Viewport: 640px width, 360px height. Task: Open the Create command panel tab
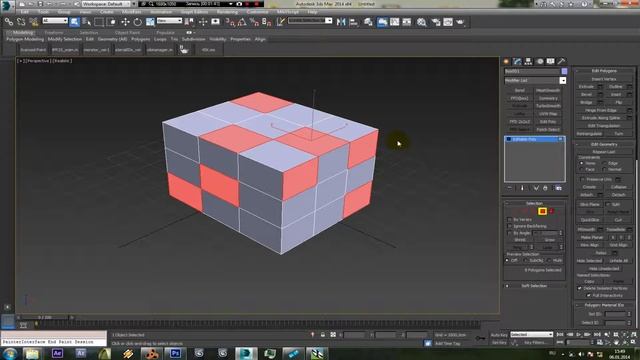[x=506, y=61]
